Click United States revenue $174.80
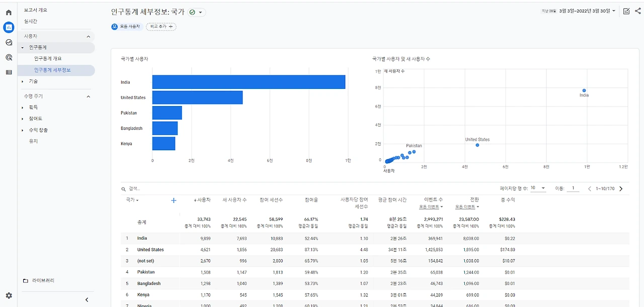 tap(507, 250)
